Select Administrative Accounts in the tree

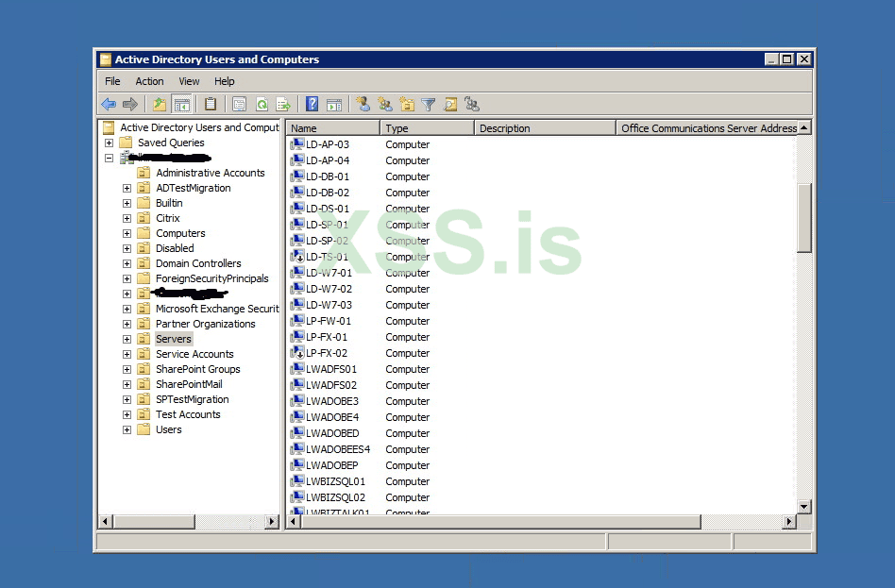(x=210, y=173)
